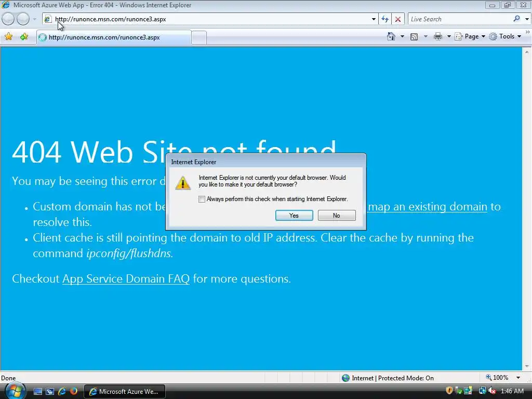This screenshot has width=532, height=399.
Task: Click the Add to Favorites icon
Action: point(24,37)
